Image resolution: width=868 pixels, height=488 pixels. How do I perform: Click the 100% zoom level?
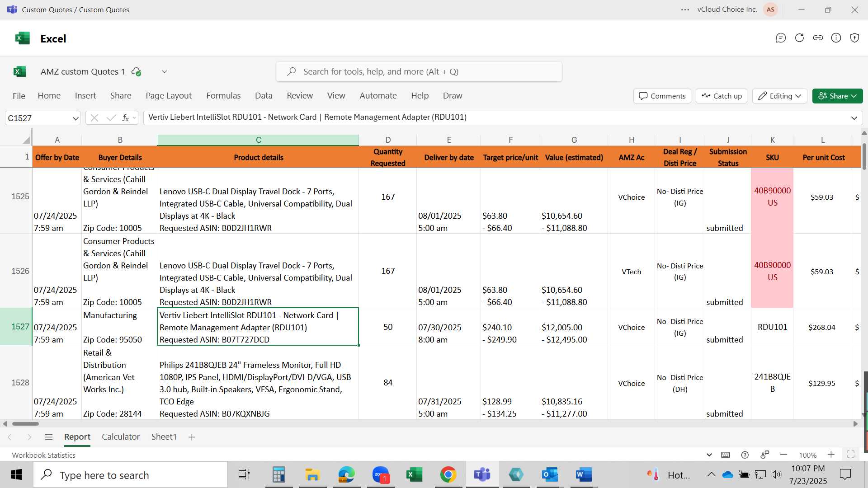click(807, 455)
